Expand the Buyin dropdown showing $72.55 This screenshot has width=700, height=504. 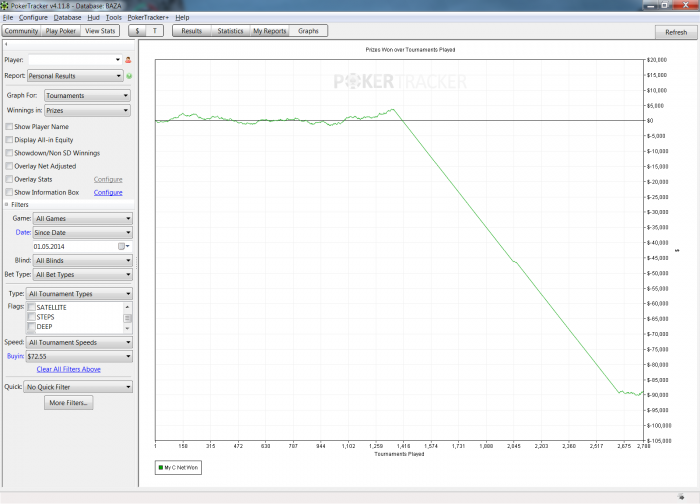coord(80,355)
